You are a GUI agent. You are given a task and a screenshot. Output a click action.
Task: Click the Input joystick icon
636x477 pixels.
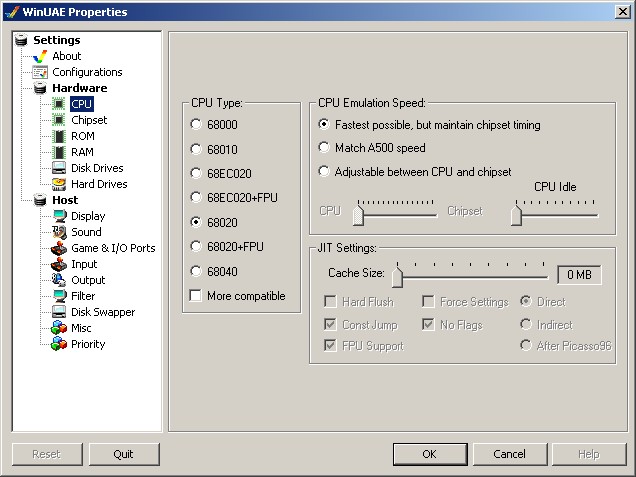(59, 264)
